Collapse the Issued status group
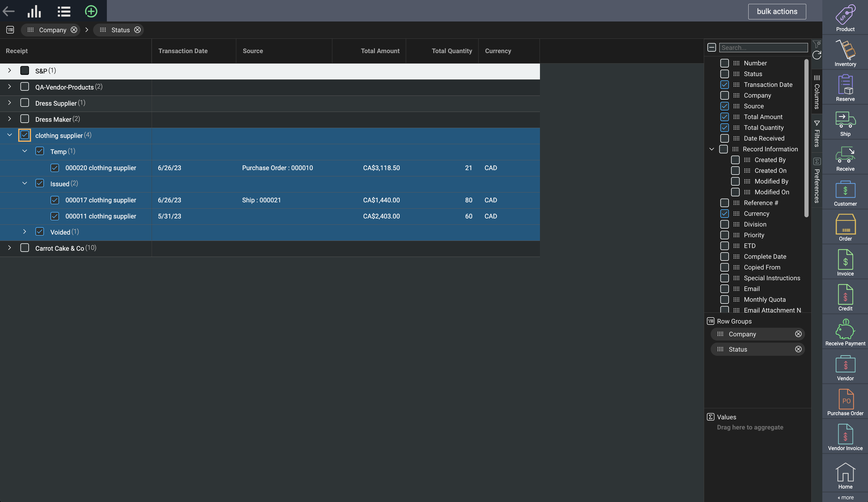This screenshot has width=868, height=502. tap(24, 184)
